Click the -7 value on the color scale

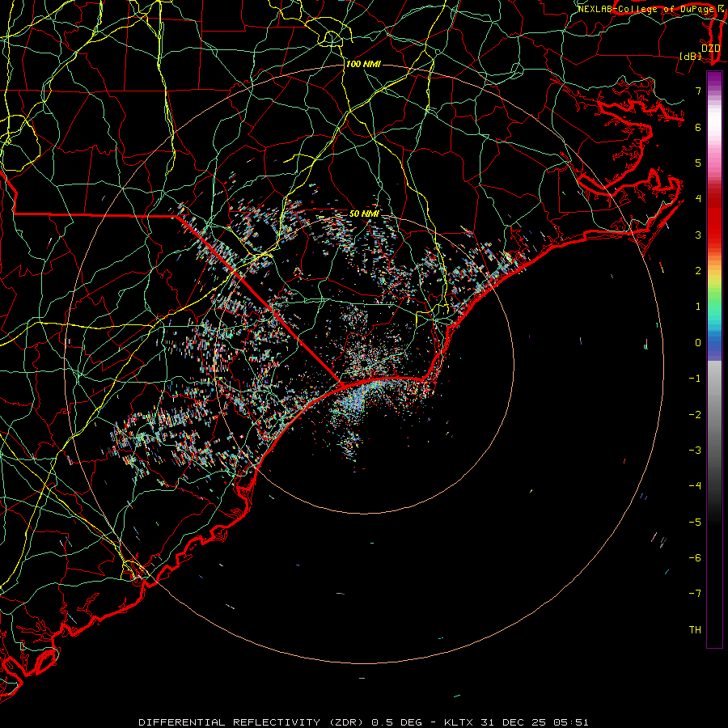point(695,593)
